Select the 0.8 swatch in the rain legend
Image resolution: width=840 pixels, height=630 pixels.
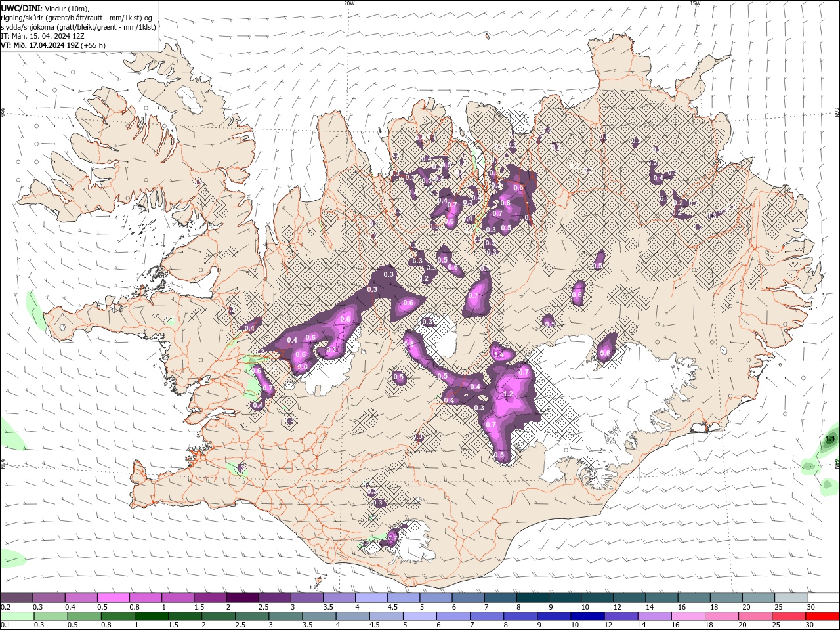click(117, 616)
